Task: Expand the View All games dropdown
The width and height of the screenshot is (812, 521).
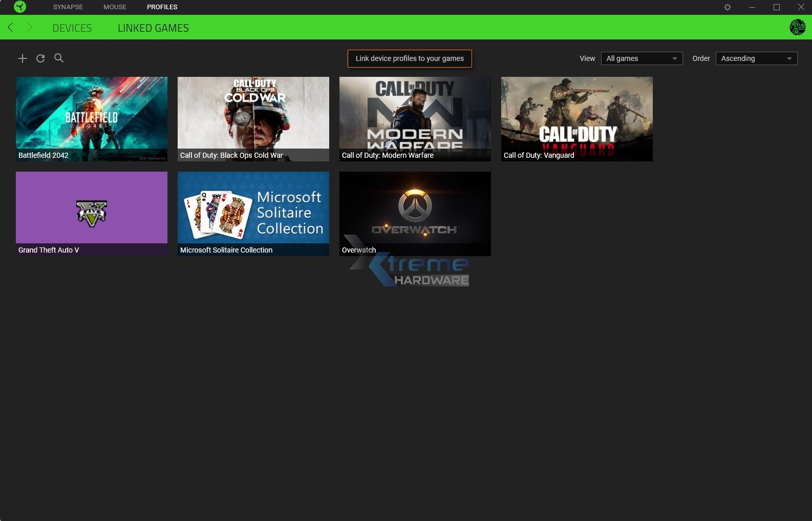Action: [x=642, y=58]
